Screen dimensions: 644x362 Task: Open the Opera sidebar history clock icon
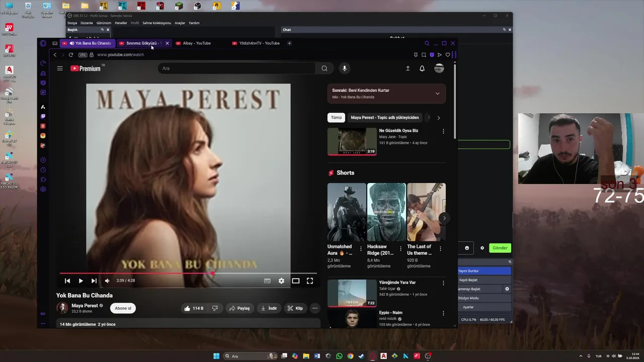tap(43, 170)
